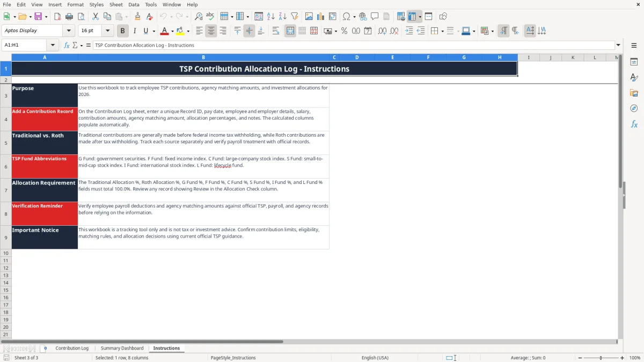Viewport: 644px width, 362px height.
Task: Open the Tools menu
Action: (151, 4)
